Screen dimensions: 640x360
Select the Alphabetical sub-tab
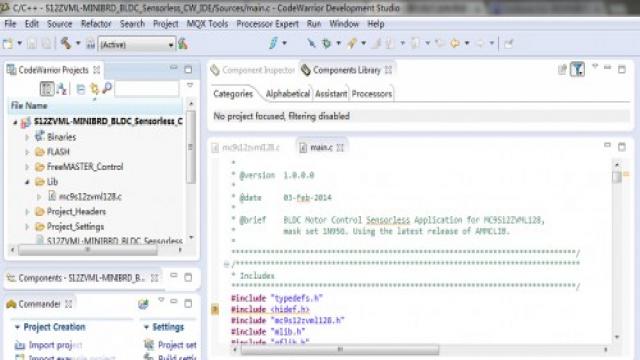pyautogui.click(x=288, y=94)
